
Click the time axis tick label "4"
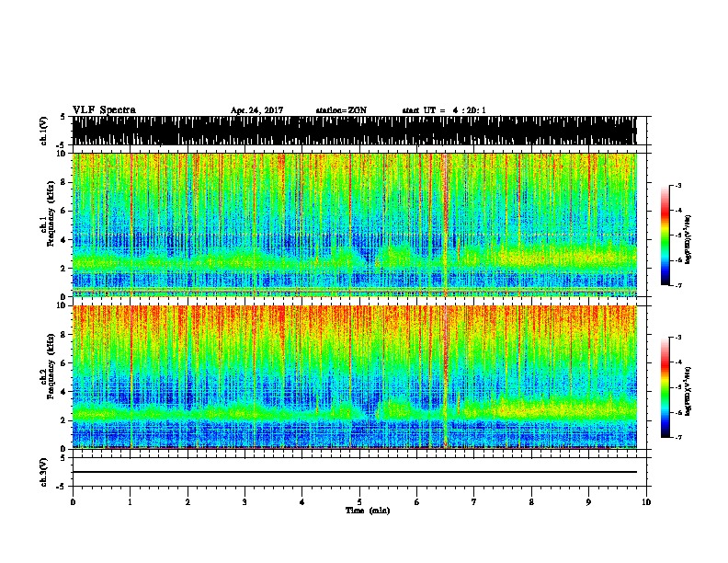[x=302, y=502]
